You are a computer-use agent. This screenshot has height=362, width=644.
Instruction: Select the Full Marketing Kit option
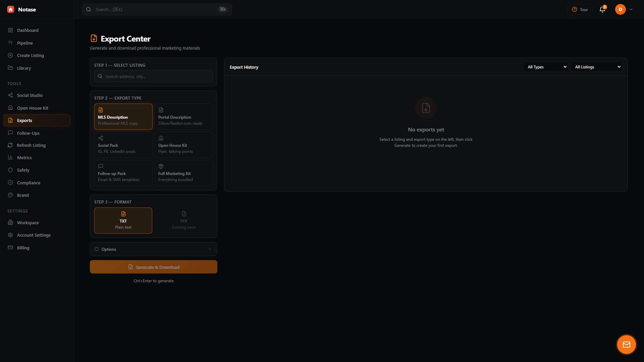pyautogui.click(x=183, y=173)
